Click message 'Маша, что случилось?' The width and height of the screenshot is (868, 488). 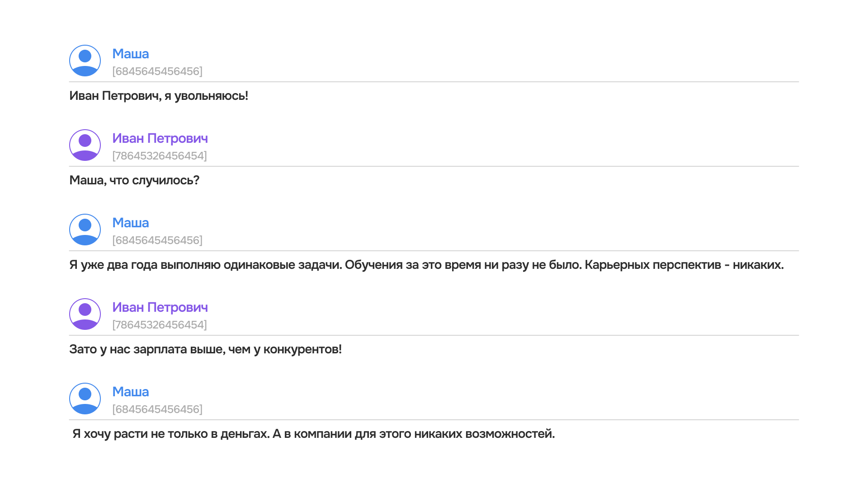coord(134,180)
